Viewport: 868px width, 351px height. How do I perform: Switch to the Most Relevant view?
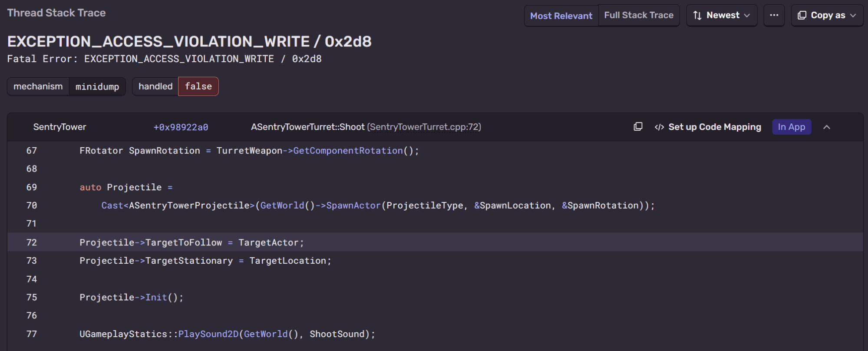click(x=561, y=16)
